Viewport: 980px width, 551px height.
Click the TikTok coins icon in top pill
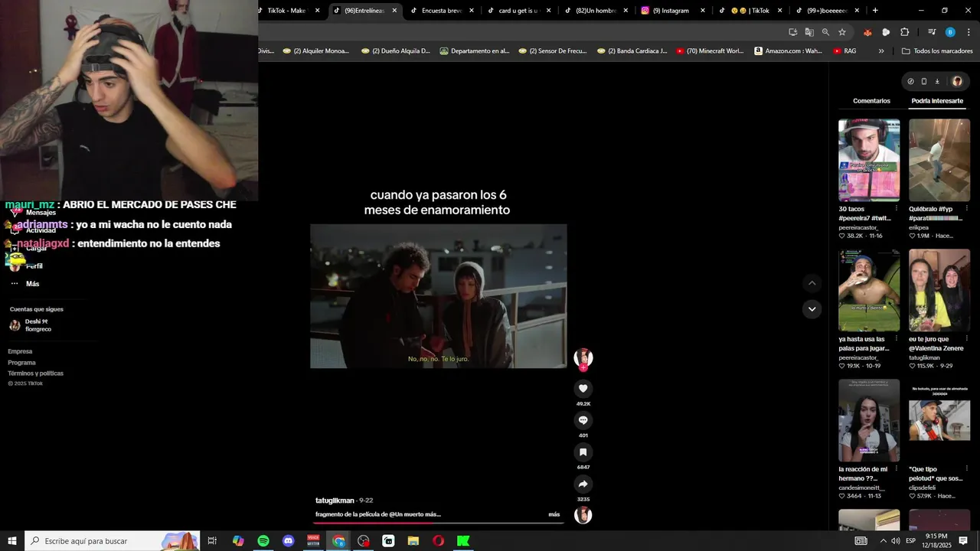point(910,81)
